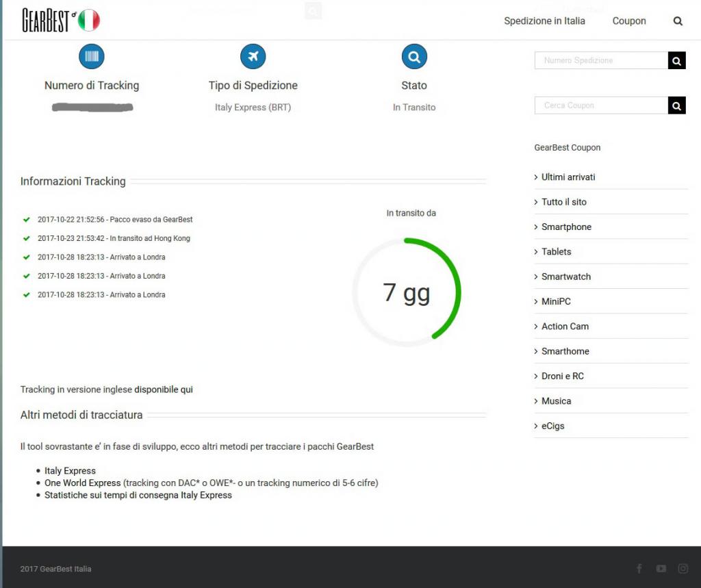Click the magnifier Stato icon
This screenshot has height=588, width=701.
point(414,57)
